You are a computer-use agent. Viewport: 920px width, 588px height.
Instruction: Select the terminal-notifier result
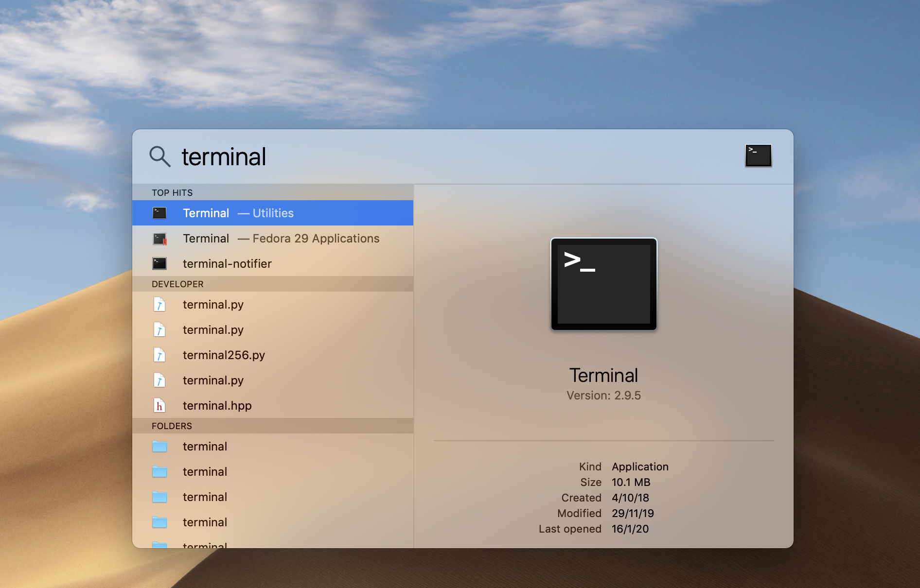pos(273,263)
